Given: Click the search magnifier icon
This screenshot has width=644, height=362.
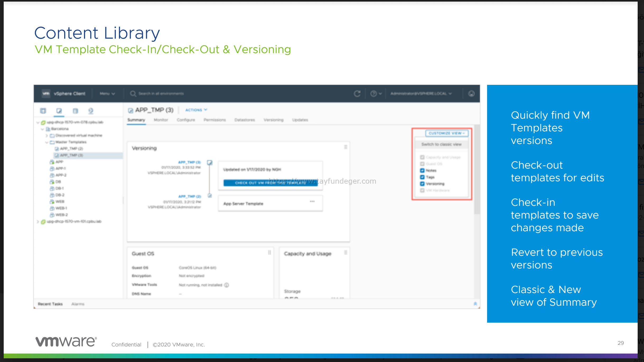Looking at the screenshot, I should (133, 94).
